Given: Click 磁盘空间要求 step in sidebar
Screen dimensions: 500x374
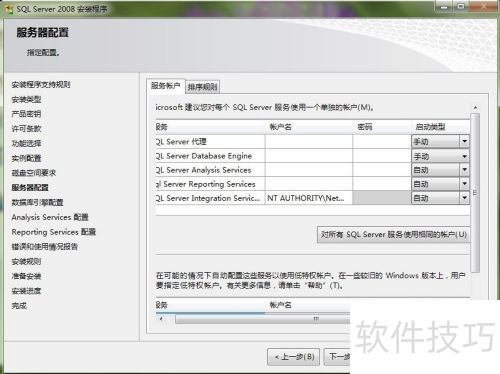Looking at the screenshot, I should coord(34,173).
